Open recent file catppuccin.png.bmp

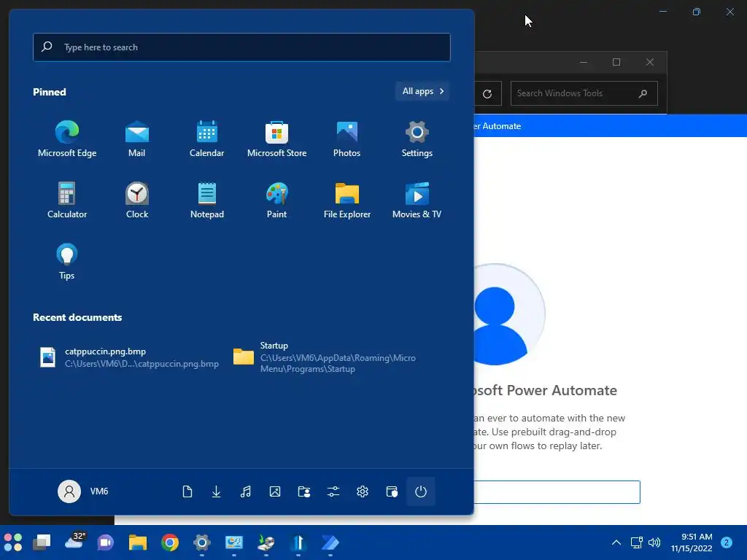pyautogui.click(x=130, y=357)
